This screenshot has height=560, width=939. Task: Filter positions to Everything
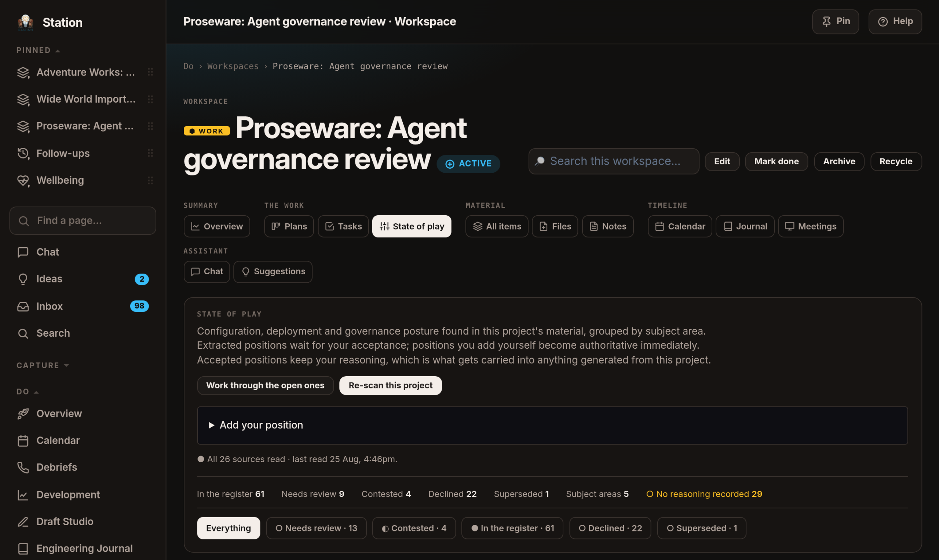click(x=229, y=528)
